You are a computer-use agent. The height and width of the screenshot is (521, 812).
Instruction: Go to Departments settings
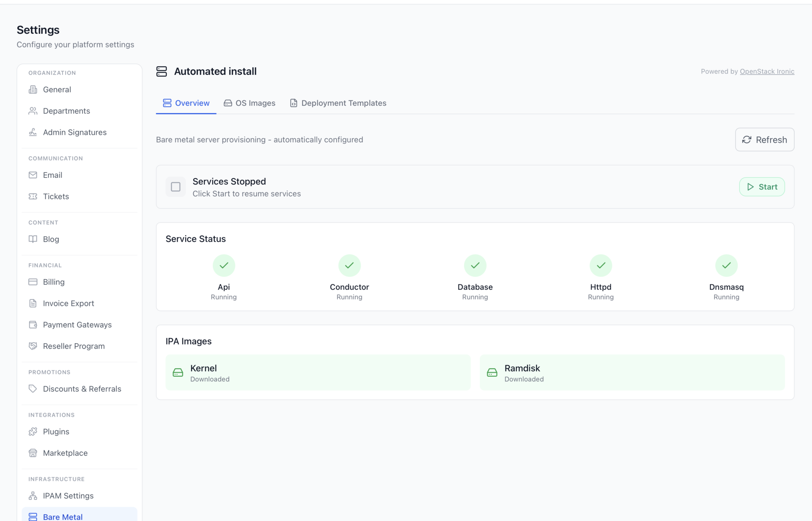80,111
